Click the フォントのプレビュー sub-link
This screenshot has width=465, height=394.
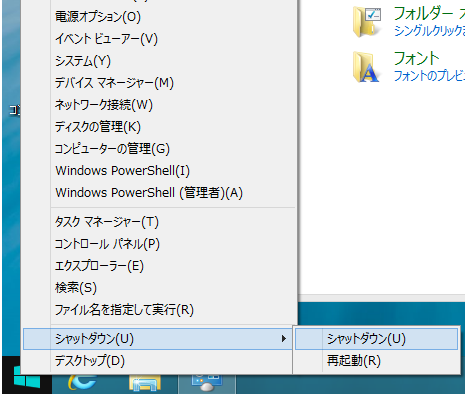[x=429, y=76]
